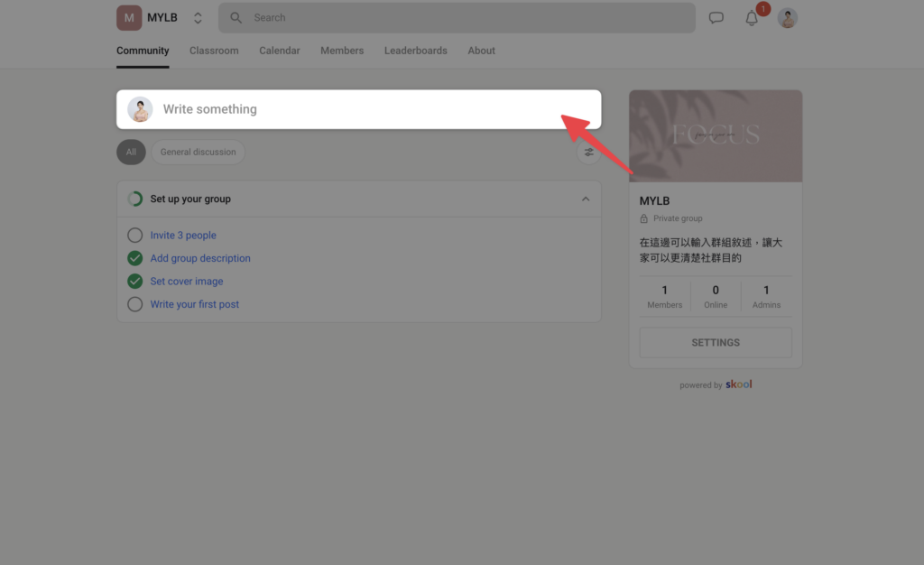The width and height of the screenshot is (924, 565).
Task: Click the FOCUS group cover image
Action: (716, 135)
